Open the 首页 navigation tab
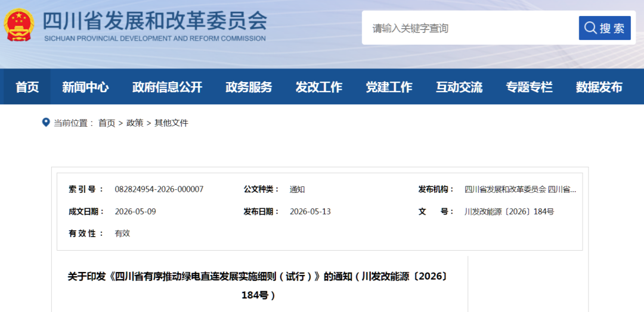 coord(27,87)
